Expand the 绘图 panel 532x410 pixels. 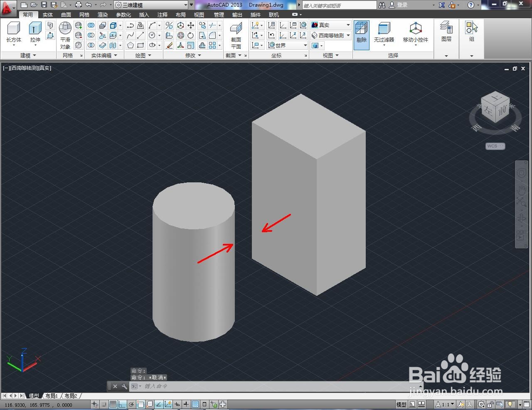143,55
